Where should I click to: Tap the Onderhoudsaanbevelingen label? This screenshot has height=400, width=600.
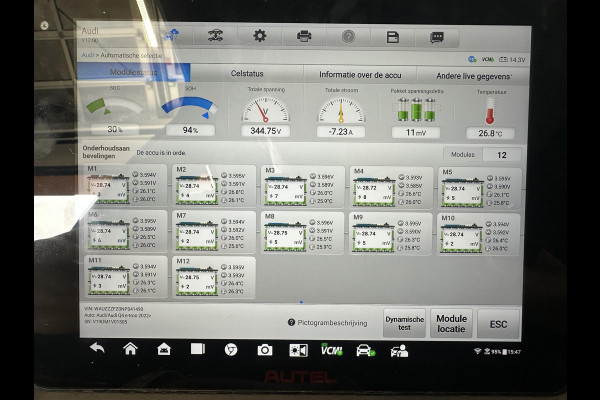pos(106,152)
